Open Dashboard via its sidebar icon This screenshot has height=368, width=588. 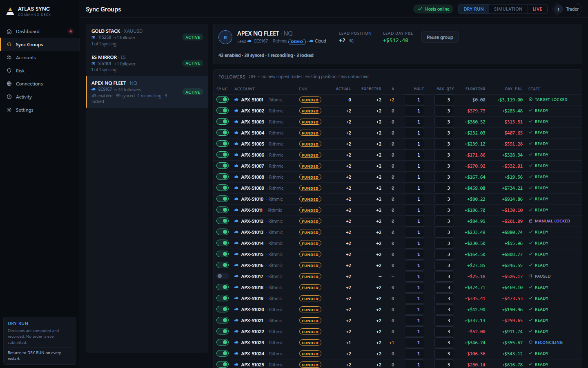[9, 31]
